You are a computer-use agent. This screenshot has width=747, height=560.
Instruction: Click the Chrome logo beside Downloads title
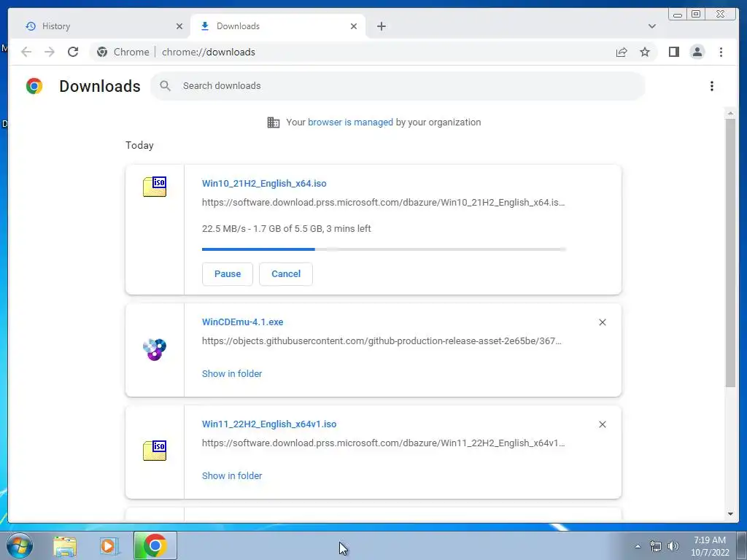(34, 86)
